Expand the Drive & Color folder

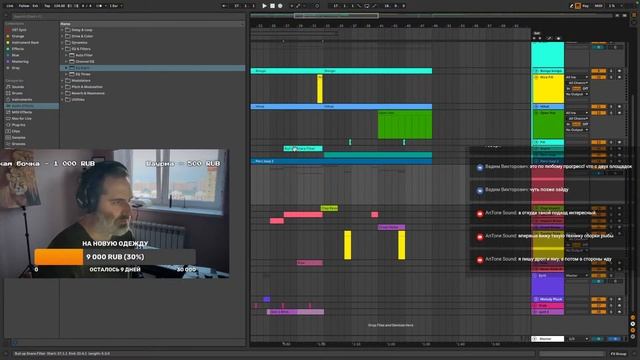62,36
